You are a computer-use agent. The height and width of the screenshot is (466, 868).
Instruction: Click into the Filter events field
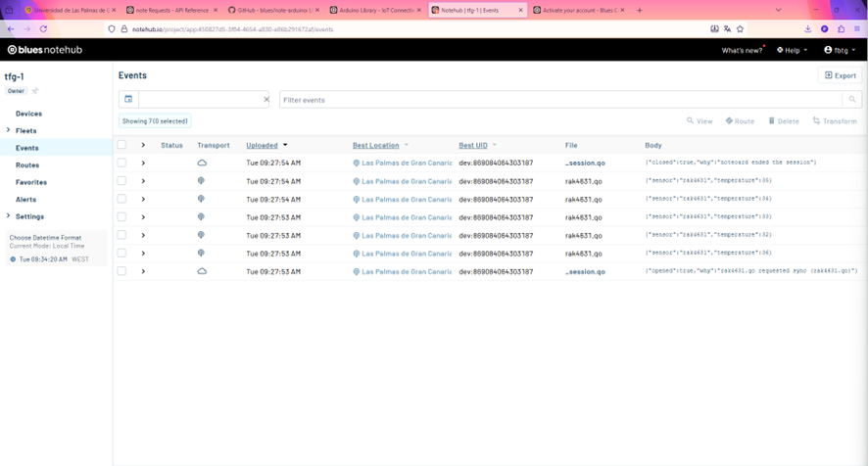click(560, 100)
